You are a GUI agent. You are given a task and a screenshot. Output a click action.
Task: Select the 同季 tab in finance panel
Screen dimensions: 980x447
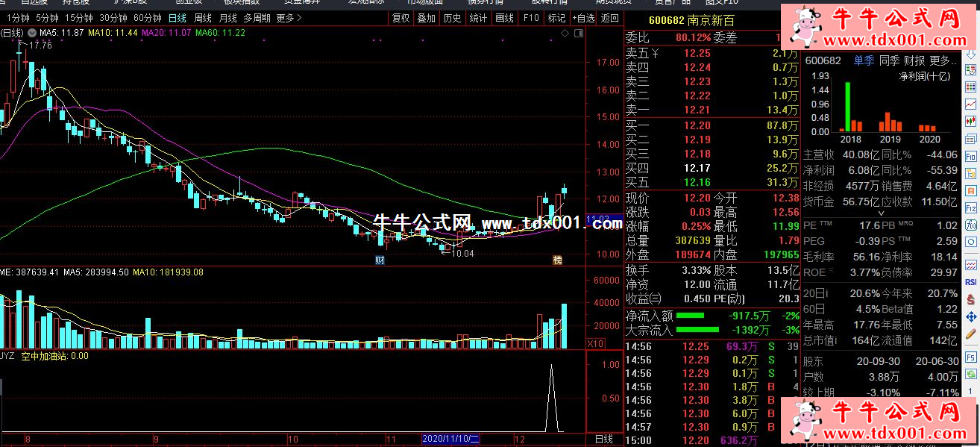(889, 60)
